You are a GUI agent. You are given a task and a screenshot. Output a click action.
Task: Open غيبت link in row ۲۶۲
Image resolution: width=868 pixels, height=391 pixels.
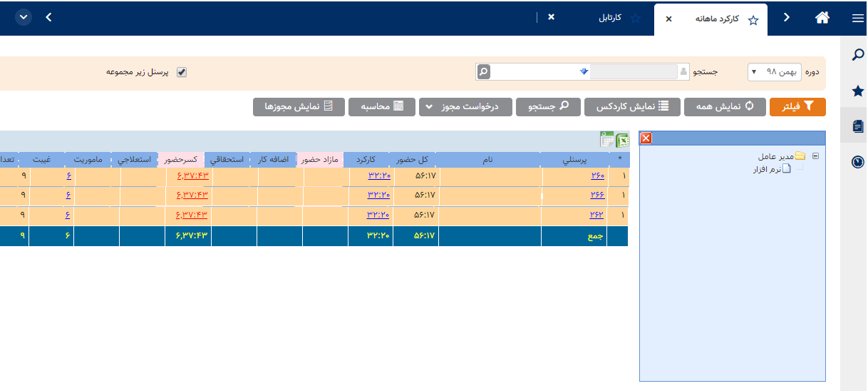point(68,215)
